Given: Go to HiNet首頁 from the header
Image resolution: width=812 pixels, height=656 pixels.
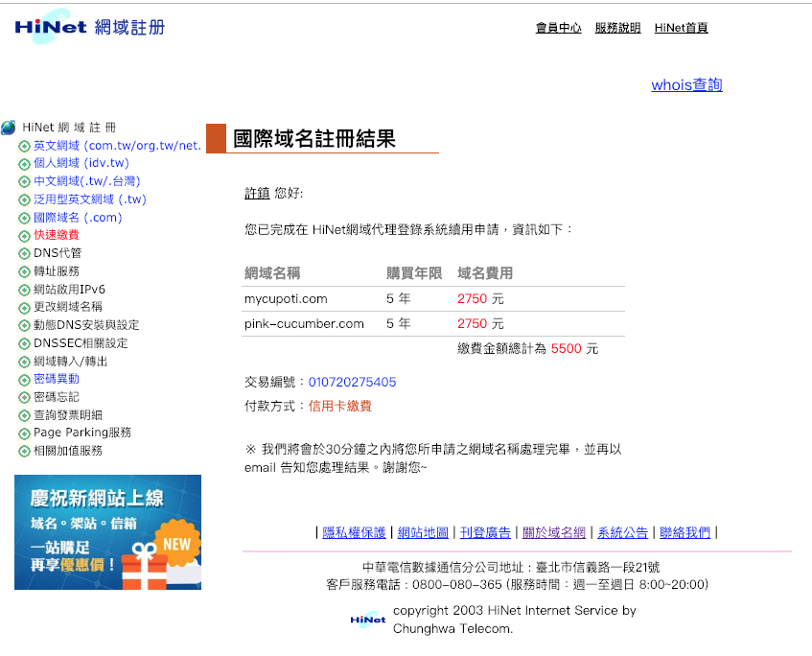Looking at the screenshot, I should (x=681, y=28).
